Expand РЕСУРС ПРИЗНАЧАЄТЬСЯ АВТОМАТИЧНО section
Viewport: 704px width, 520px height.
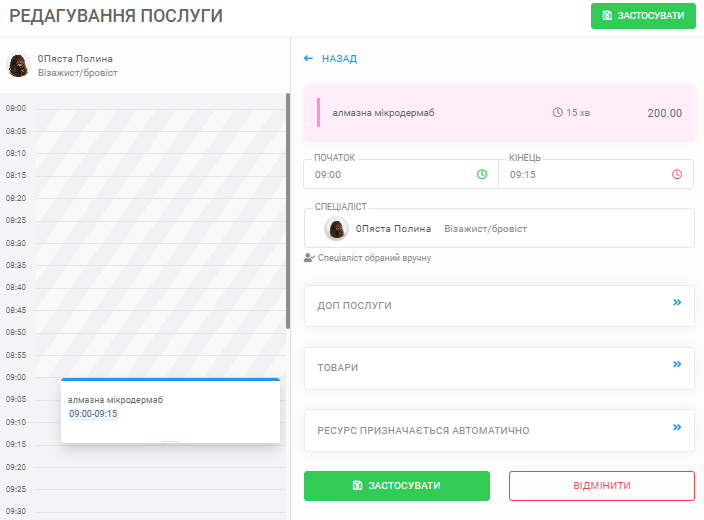click(499, 431)
